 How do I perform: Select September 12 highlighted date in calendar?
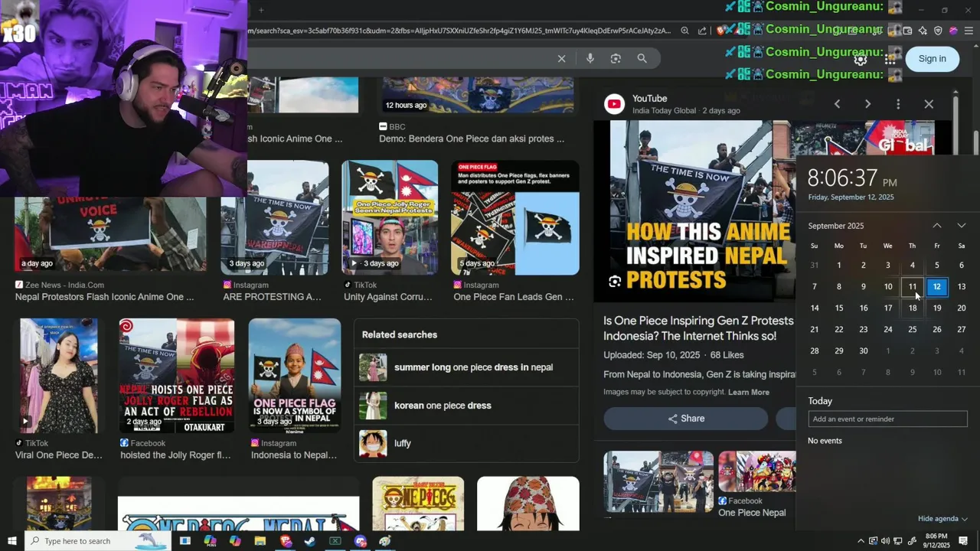tap(937, 287)
